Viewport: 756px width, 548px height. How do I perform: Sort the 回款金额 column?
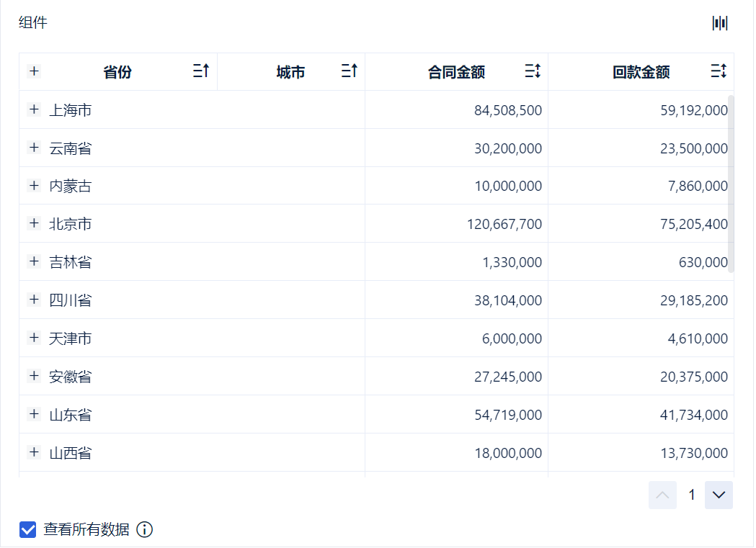(x=719, y=71)
